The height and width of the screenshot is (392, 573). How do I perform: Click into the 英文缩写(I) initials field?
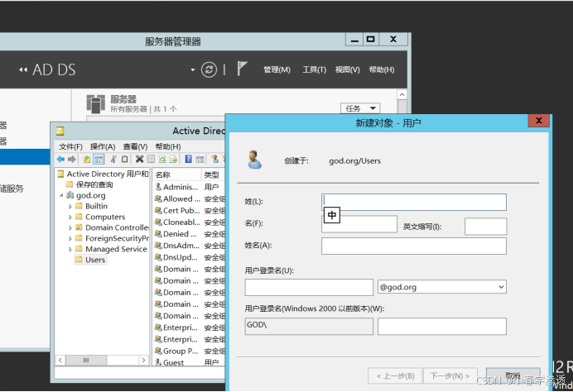[x=486, y=227]
